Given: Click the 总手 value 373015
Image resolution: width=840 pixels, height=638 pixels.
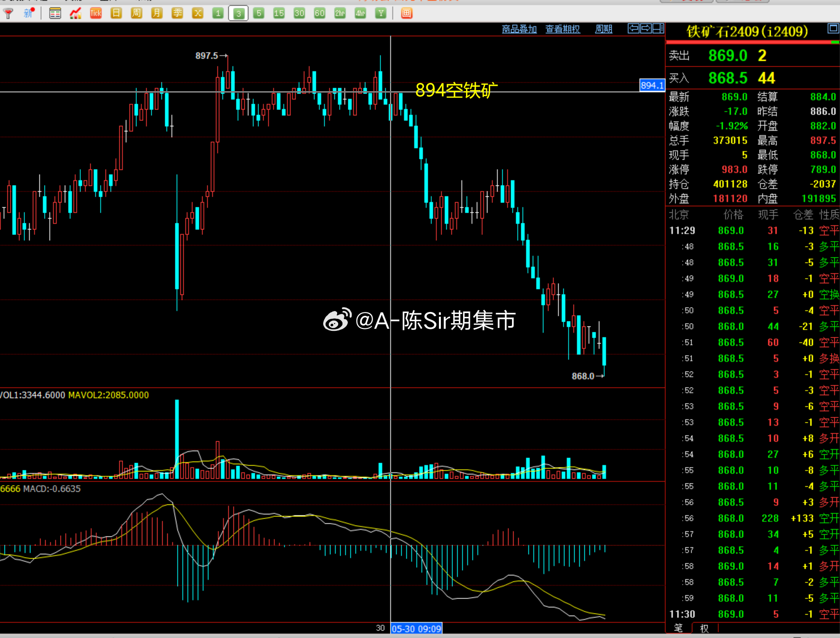Looking at the screenshot, I should pos(730,140).
